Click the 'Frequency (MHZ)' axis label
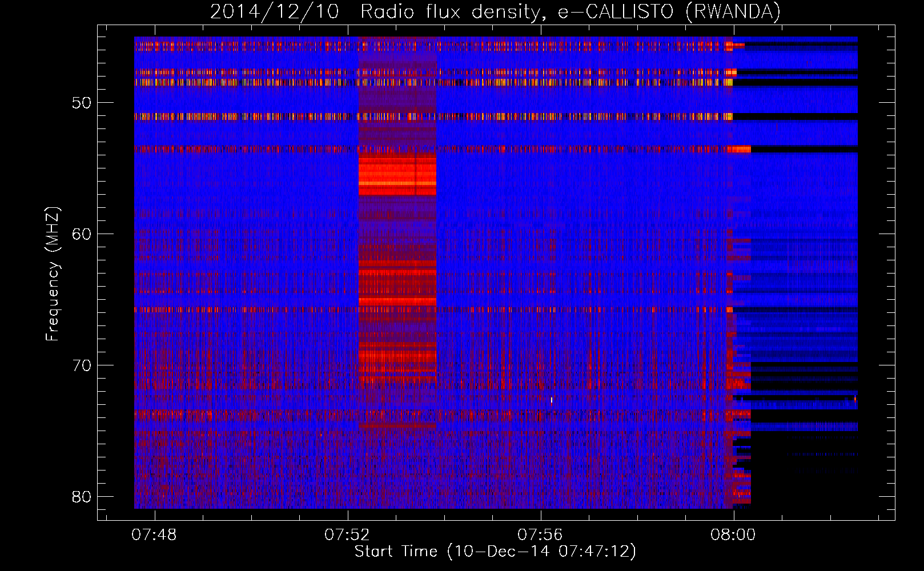The width and height of the screenshot is (924, 571). click(x=52, y=274)
